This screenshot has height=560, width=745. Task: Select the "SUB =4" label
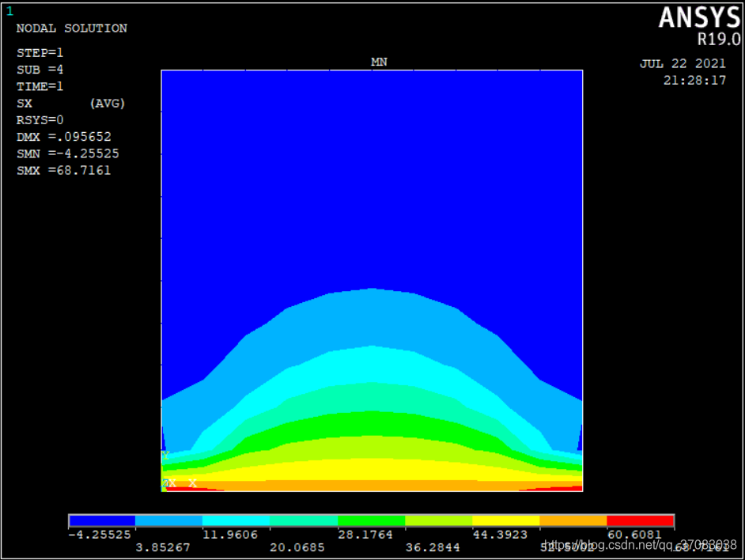pos(40,70)
